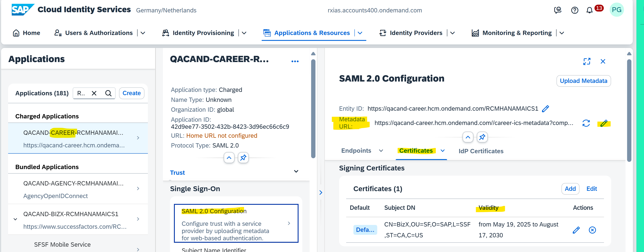Pin the SAML configuration header
Screen dimensions: 644x252
(x=482, y=137)
